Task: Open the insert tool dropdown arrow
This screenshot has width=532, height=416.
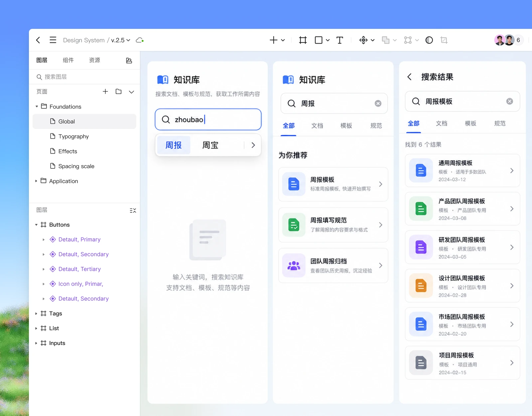Action: coord(283,40)
